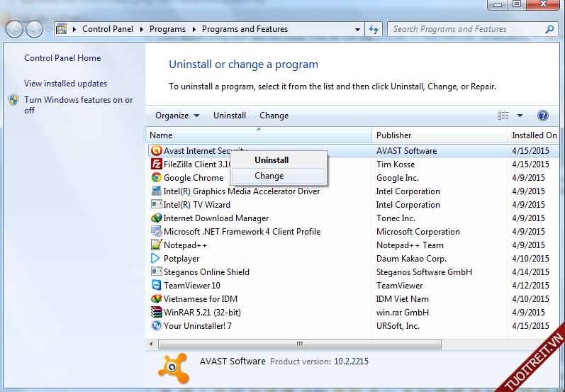Image resolution: width=565 pixels, height=392 pixels.
Task: Select the TeamViewer 10 icon
Action: pos(157,286)
